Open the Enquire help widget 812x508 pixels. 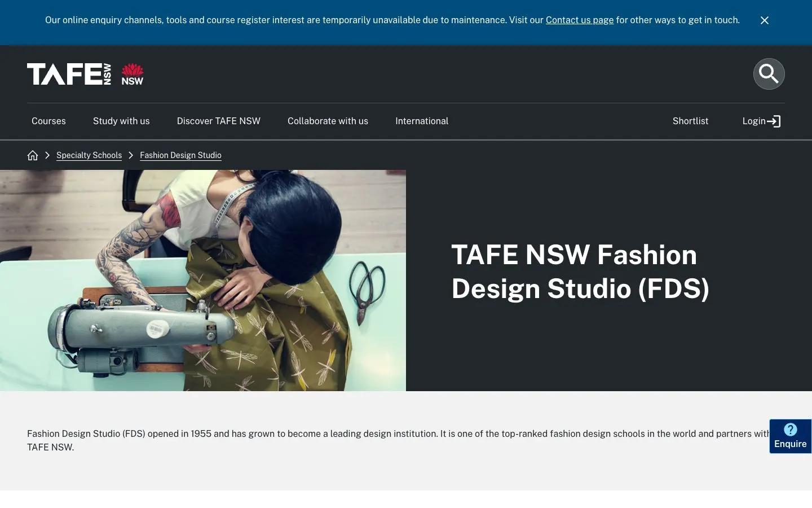791,436
